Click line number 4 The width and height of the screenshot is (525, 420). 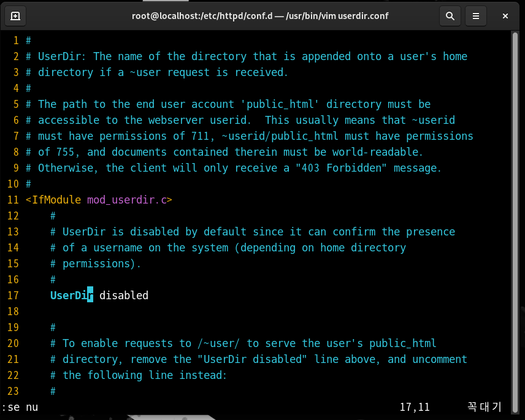(x=16, y=88)
